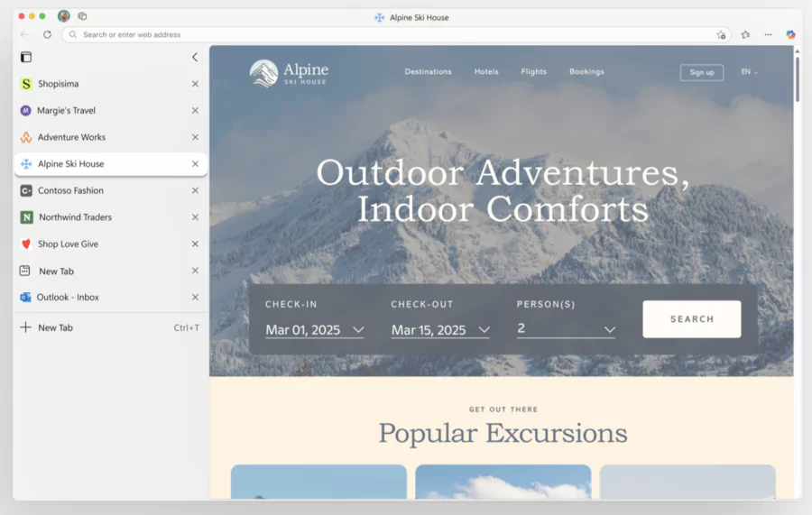This screenshot has height=515, width=812.
Task: Close the Alpine Ski House tab
Action: click(x=195, y=163)
